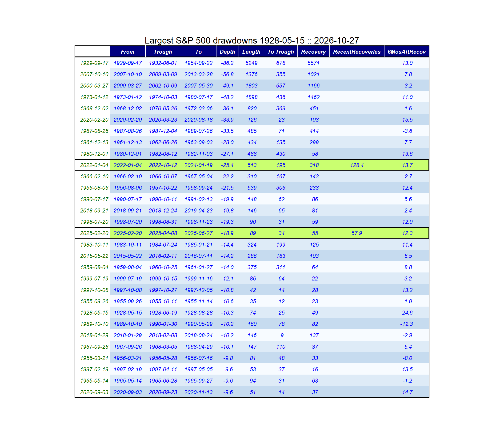
Task: Click the recovery value 1462
Action: (314, 97)
